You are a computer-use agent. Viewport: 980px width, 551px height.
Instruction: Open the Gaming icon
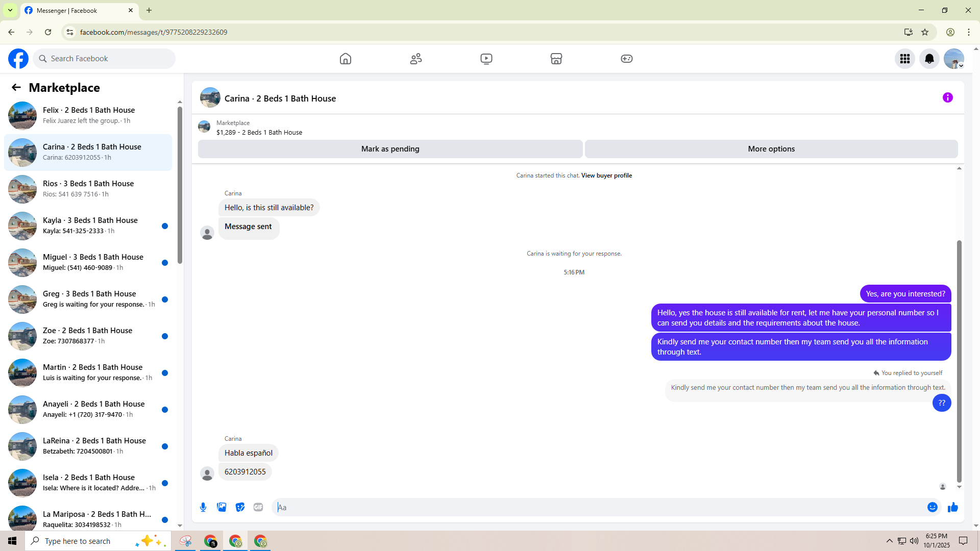pos(627,59)
